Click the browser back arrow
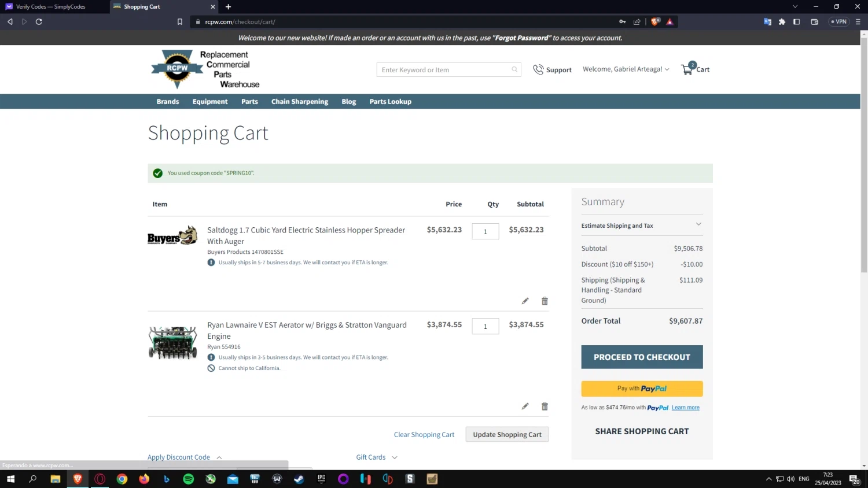This screenshot has width=868, height=488. pyautogui.click(x=10, y=21)
